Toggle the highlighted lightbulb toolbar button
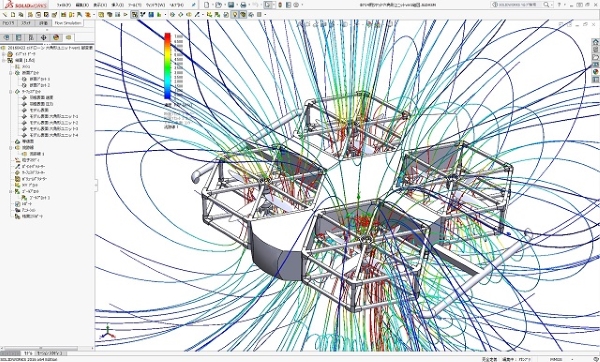600x362 pixels. [235, 15]
